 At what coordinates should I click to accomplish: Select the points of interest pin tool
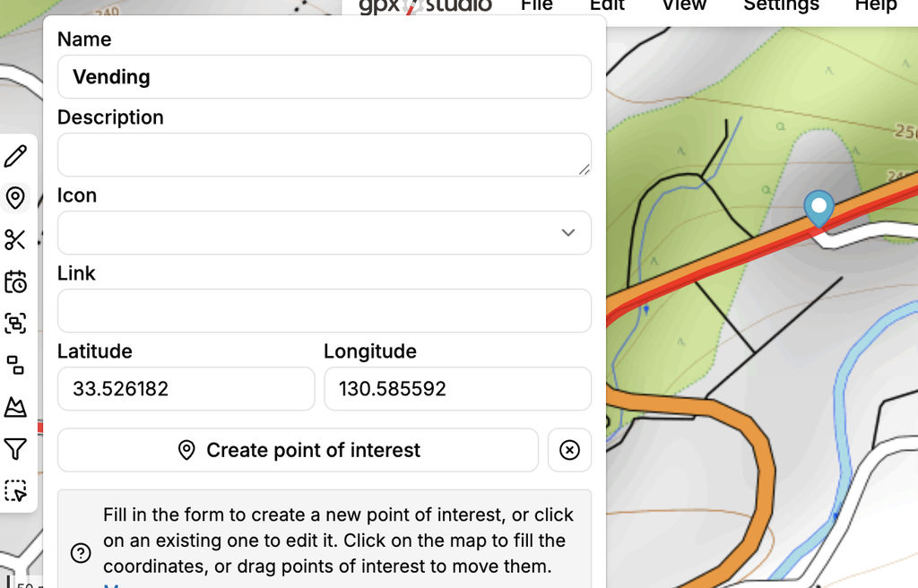click(15, 198)
